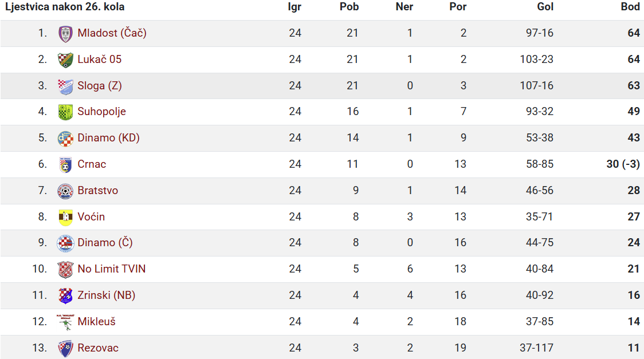Click the Sloga (Z) club crest
The width and height of the screenshot is (644, 359).
(65, 86)
